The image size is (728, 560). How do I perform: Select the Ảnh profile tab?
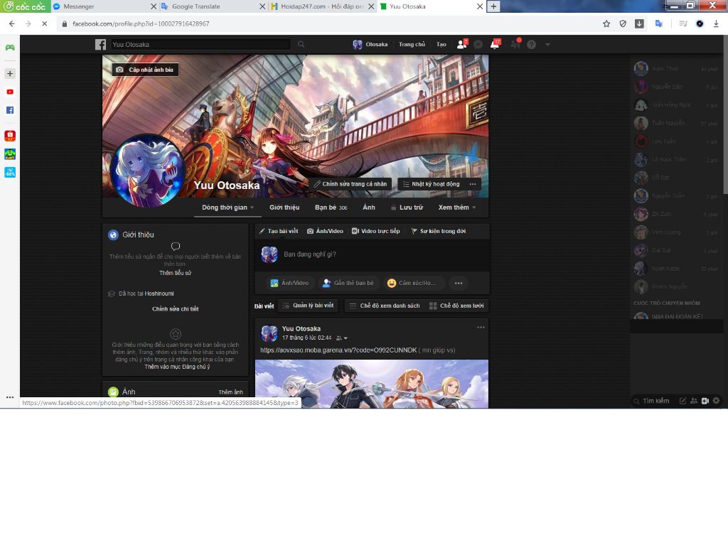369,208
